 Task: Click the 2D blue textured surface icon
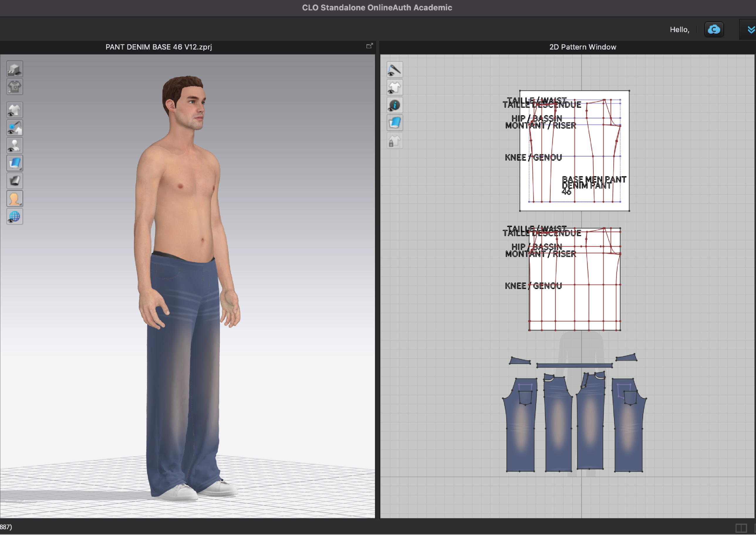[x=394, y=123]
